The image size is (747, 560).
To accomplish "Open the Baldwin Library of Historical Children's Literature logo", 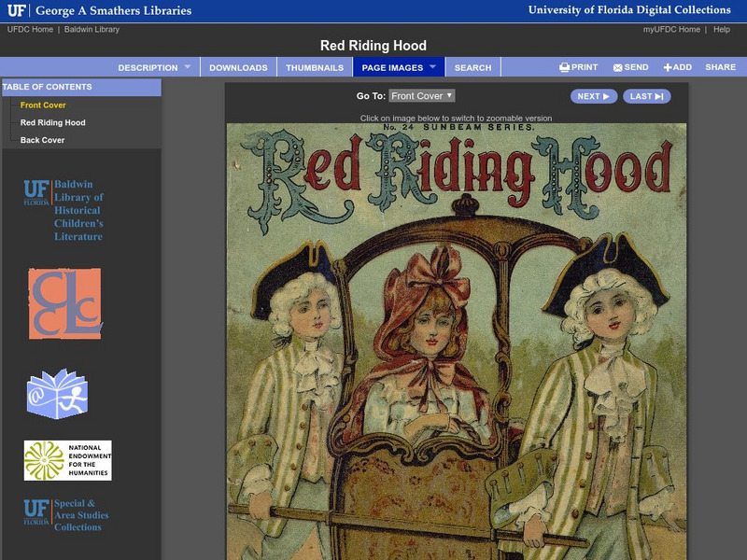I will pos(63,210).
